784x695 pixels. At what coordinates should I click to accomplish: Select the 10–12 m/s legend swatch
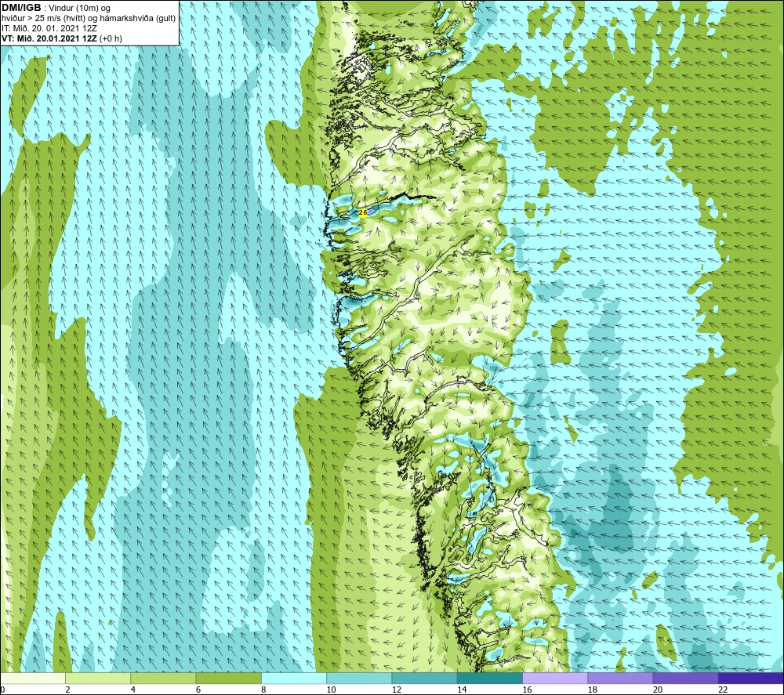click(x=359, y=678)
